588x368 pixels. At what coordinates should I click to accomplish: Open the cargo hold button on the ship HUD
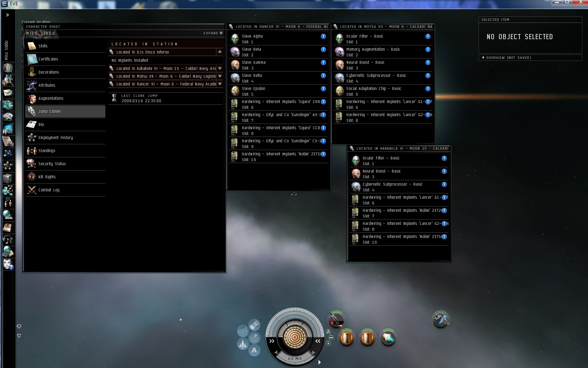[x=254, y=325]
